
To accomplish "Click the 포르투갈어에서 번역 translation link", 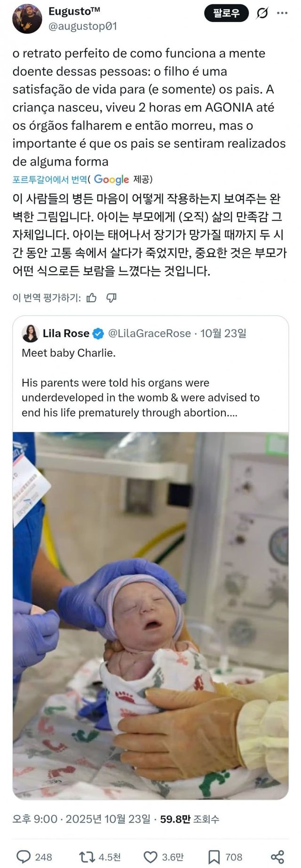I will (x=49, y=179).
